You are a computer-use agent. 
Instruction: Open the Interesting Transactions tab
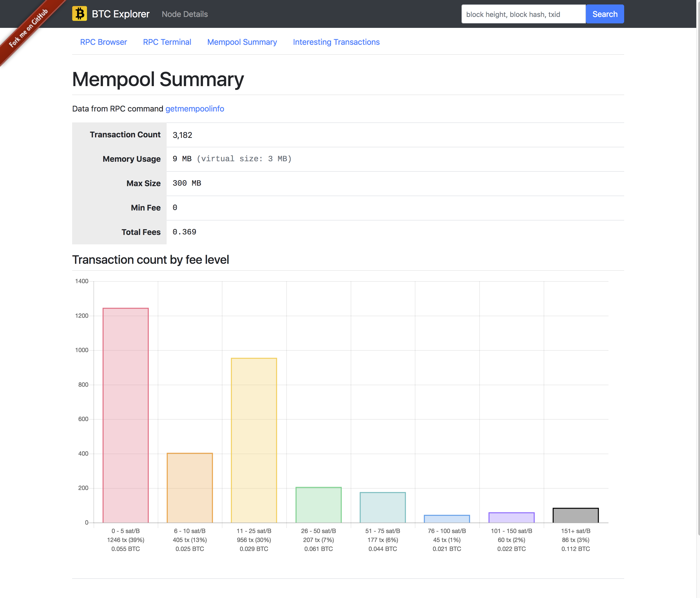point(336,42)
